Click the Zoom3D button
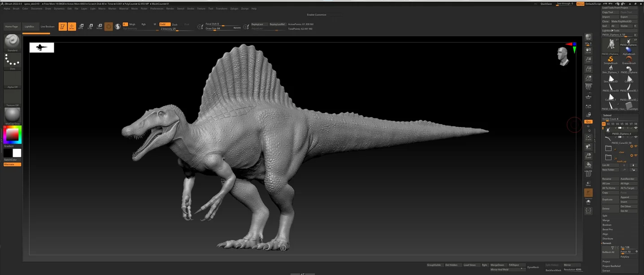Image resolution: width=644 pixels, height=275 pixels. click(588, 156)
